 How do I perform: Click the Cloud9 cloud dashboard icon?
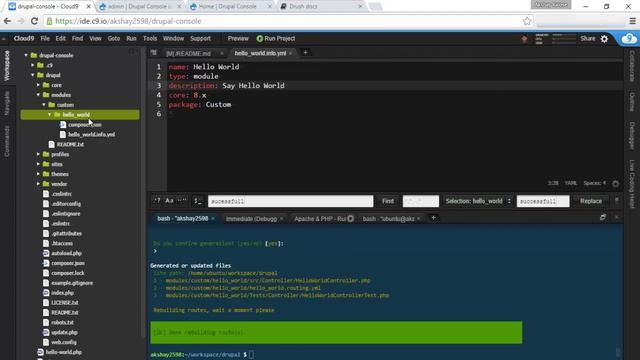pos(629,39)
